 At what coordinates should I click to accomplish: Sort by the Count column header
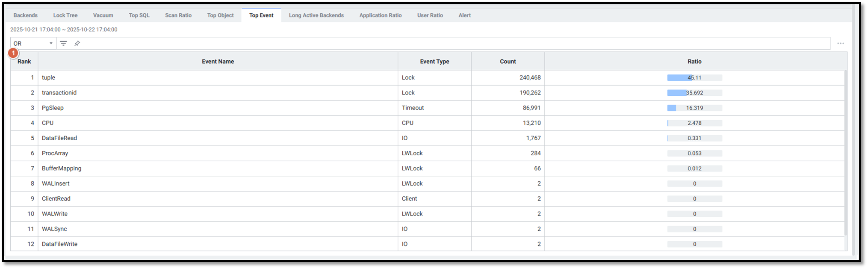(x=508, y=62)
